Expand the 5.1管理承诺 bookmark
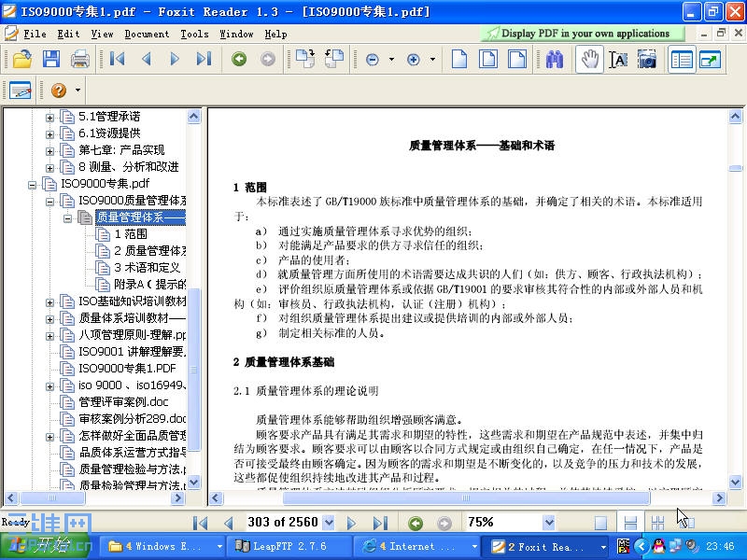747x560 pixels. point(49,118)
